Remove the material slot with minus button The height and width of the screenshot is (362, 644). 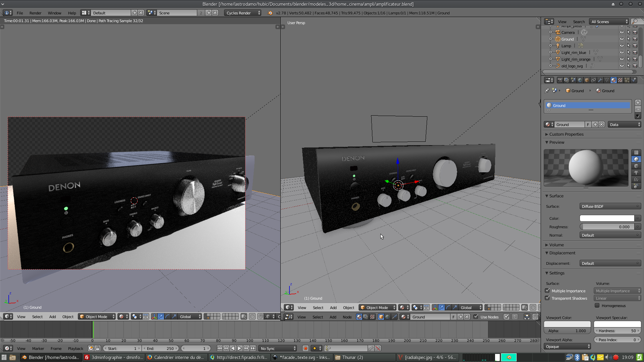(x=638, y=109)
